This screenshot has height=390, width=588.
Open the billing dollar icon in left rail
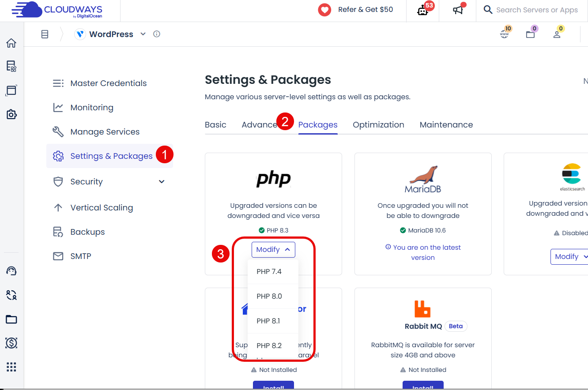click(x=11, y=343)
